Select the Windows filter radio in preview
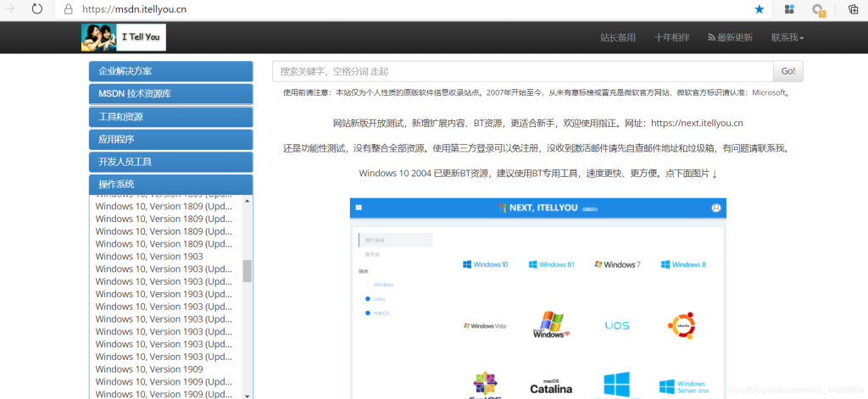868x399 pixels. point(367,285)
